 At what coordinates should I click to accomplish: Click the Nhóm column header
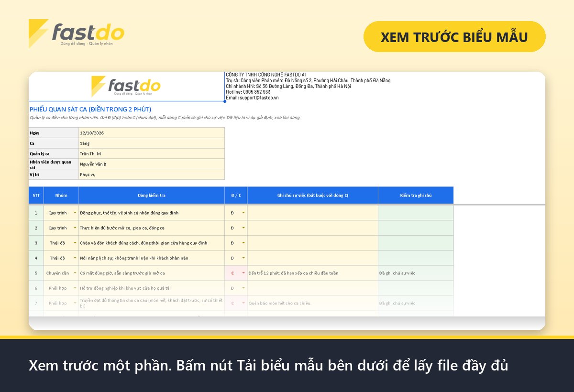61,195
